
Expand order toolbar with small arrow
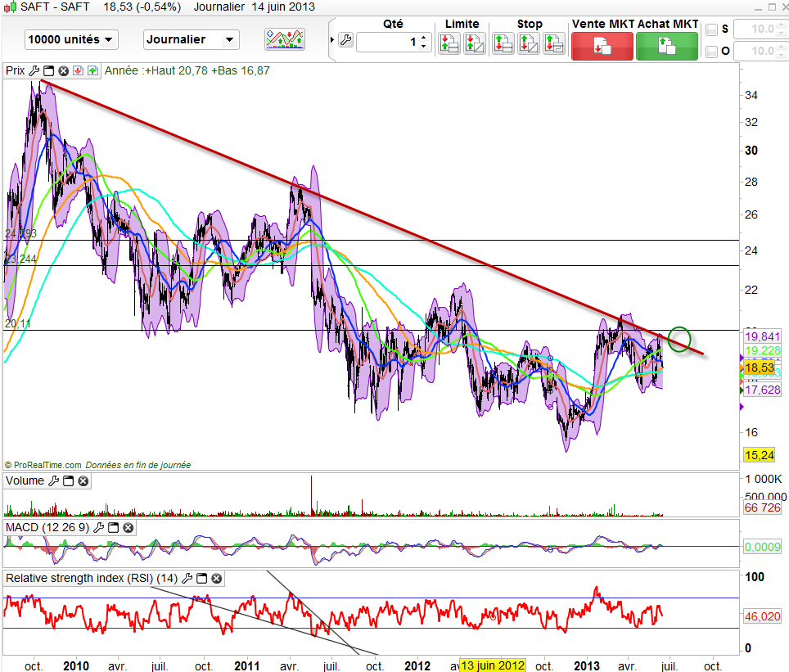pos(331,41)
